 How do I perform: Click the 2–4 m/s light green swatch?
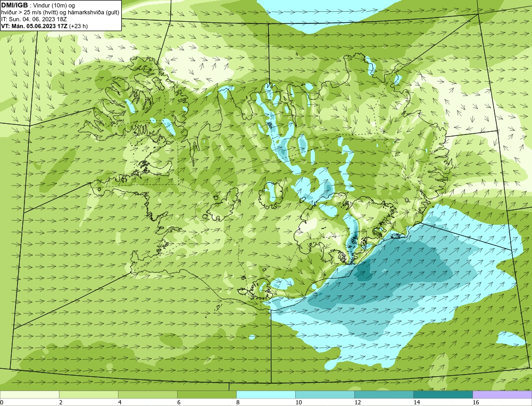[x=88, y=394]
